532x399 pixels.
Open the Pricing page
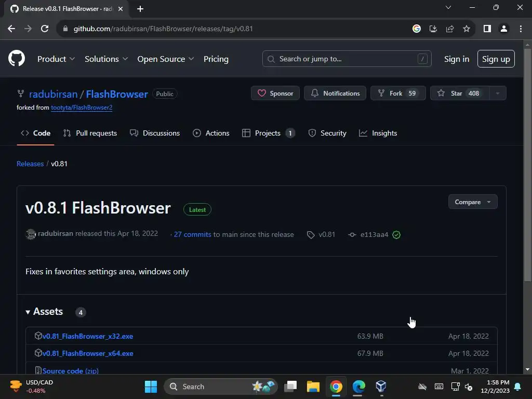216,59
